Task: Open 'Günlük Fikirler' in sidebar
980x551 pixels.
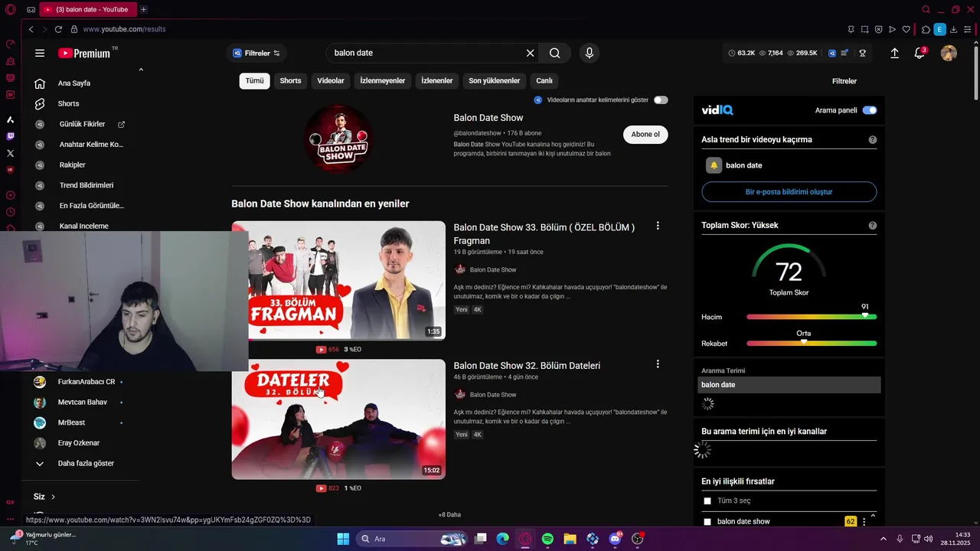Action: pos(82,124)
